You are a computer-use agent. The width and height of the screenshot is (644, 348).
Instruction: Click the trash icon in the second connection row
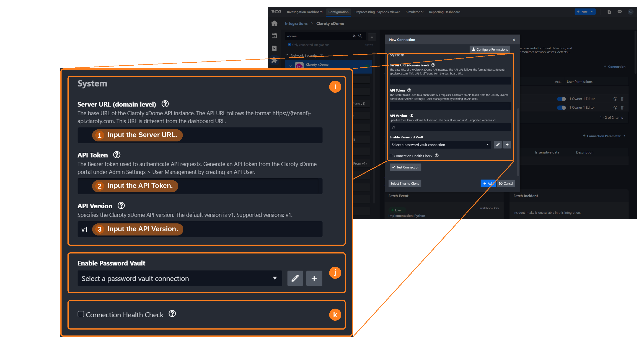[x=622, y=108]
